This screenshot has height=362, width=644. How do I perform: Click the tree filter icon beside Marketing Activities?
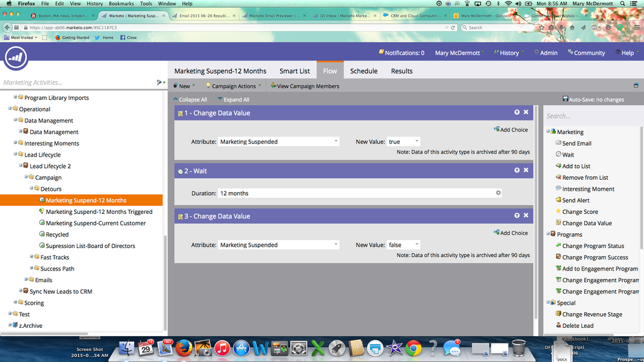pos(159,82)
